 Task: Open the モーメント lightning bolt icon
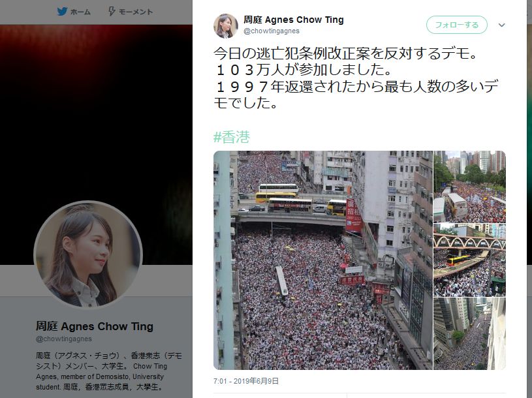[x=112, y=12]
